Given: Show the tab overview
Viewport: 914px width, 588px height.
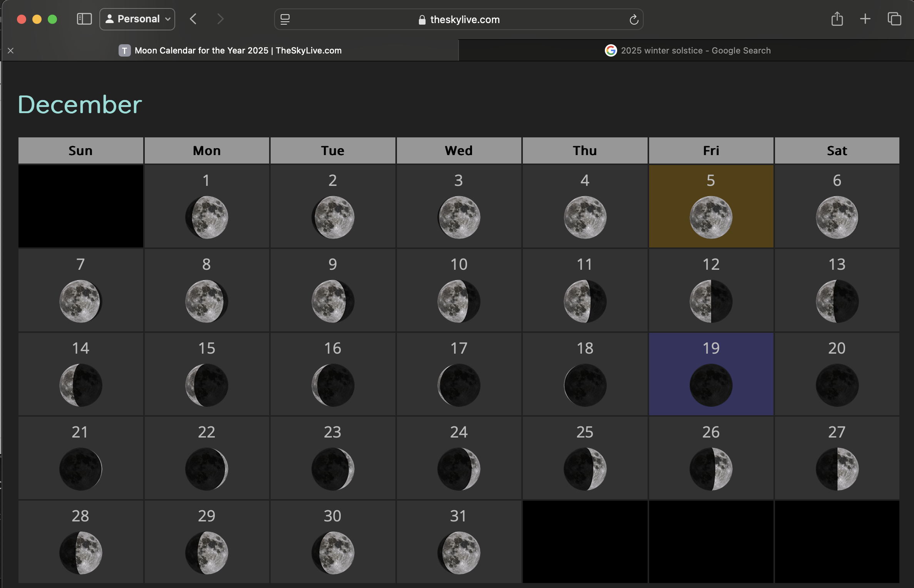Looking at the screenshot, I should (894, 19).
